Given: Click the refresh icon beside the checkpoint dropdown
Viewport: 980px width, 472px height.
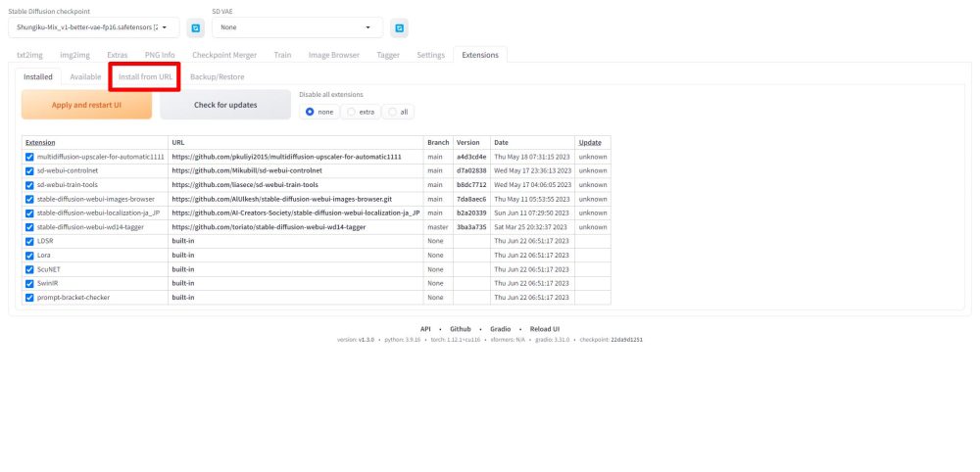Looking at the screenshot, I should [x=195, y=28].
